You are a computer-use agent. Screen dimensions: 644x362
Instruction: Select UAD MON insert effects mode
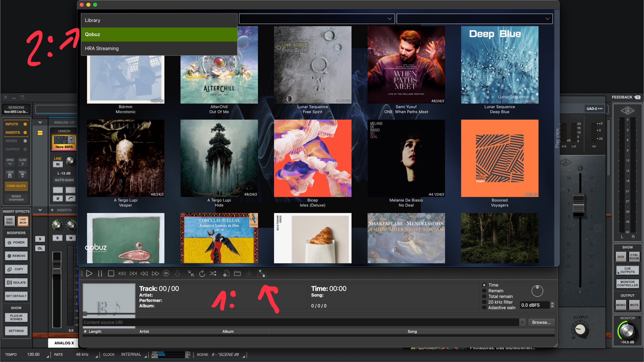pos(23,221)
